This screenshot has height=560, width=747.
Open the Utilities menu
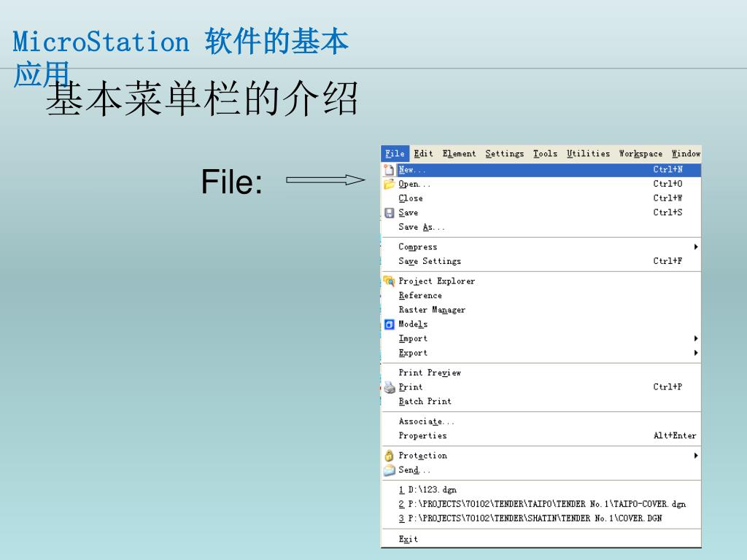589,153
